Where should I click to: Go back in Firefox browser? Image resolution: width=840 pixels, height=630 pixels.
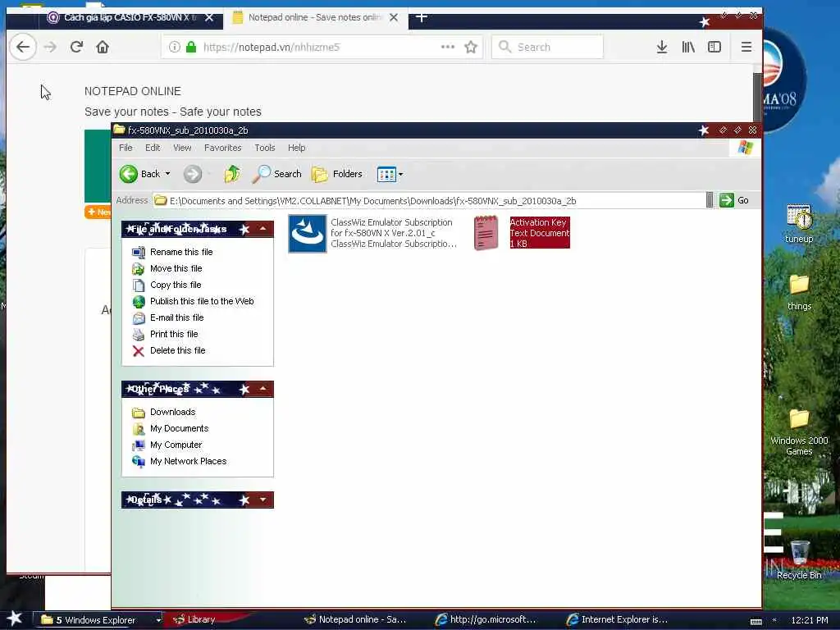point(22,47)
